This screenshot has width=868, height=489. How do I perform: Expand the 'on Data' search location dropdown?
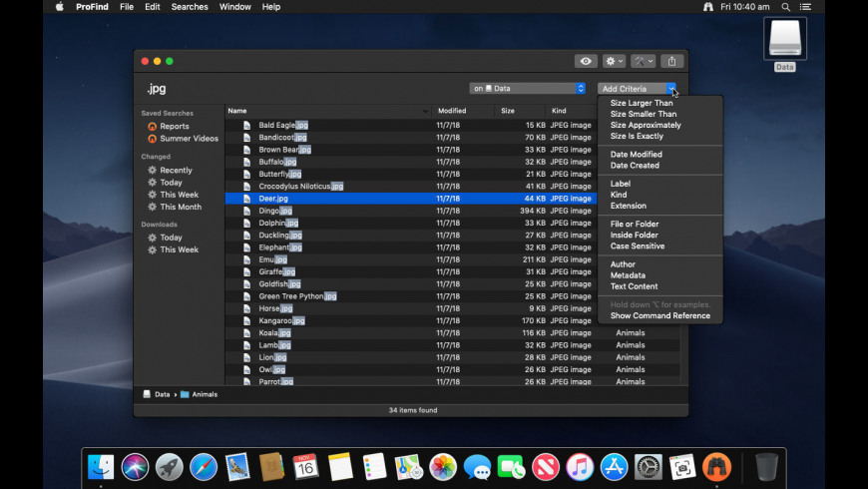tap(528, 89)
